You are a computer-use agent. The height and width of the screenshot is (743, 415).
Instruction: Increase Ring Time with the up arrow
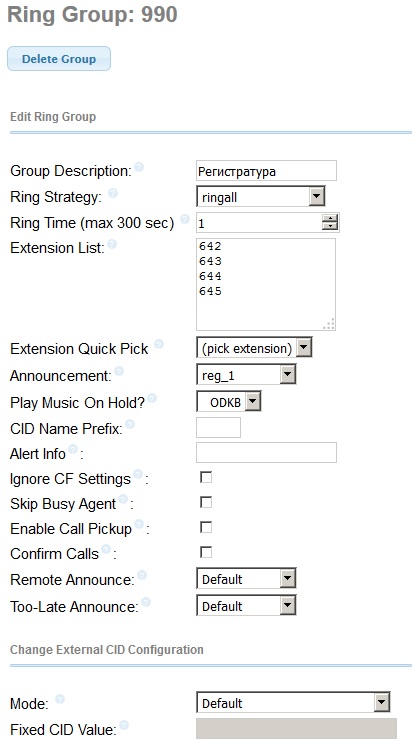click(330, 218)
